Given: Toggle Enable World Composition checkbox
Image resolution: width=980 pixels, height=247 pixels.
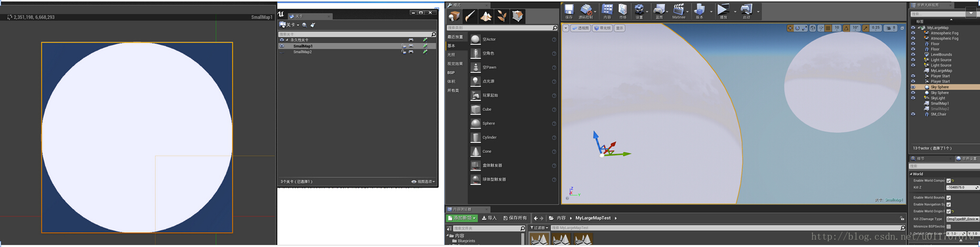Looking at the screenshot, I should point(948,180).
